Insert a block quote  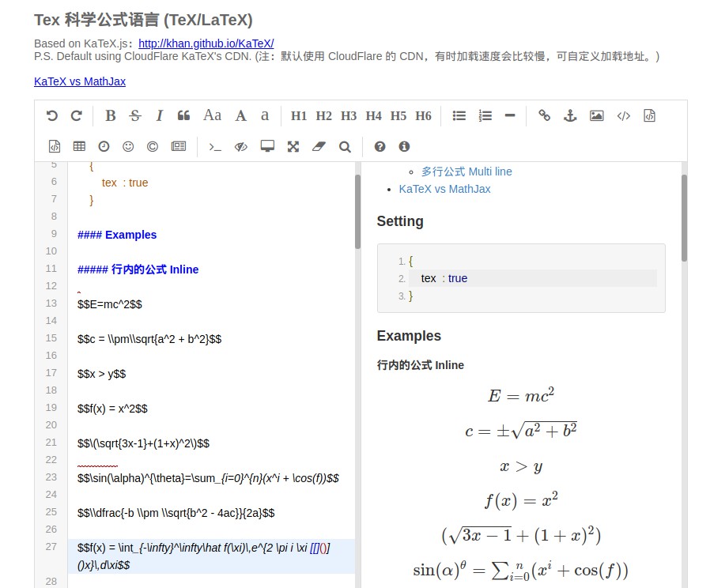pyautogui.click(x=183, y=116)
